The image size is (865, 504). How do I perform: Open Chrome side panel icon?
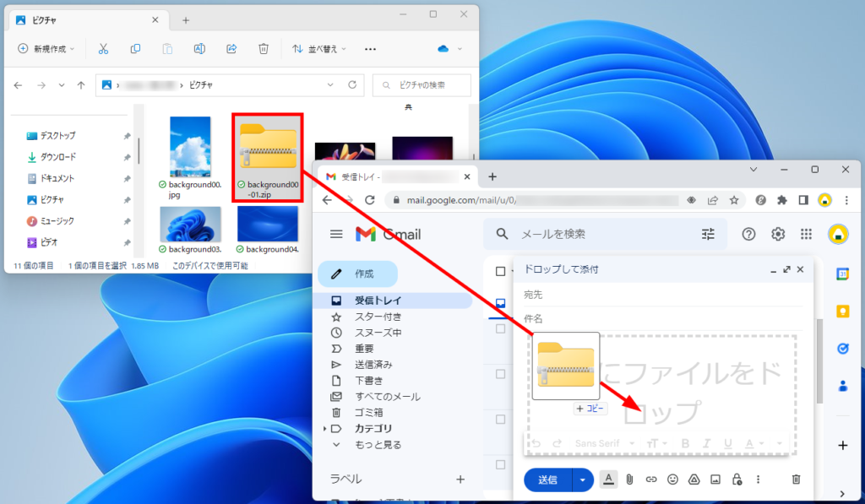point(803,200)
